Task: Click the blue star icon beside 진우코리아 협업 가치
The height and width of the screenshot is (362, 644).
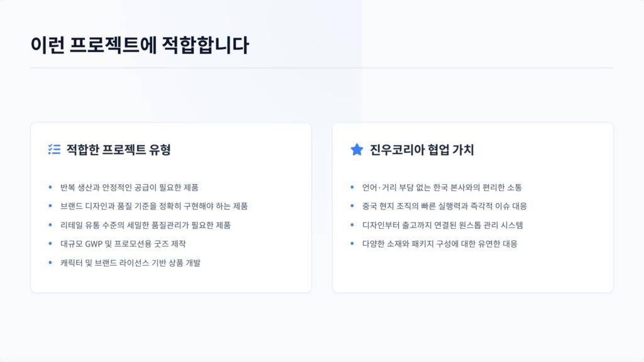Action: pyautogui.click(x=357, y=150)
